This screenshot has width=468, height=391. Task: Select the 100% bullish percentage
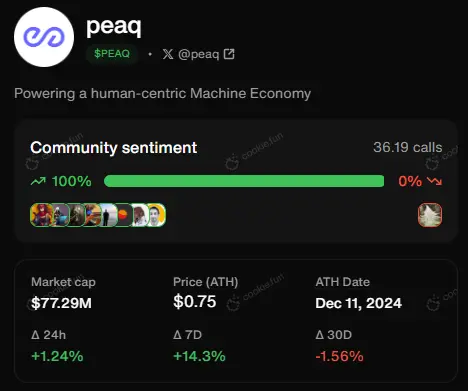[x=72, y=181]
